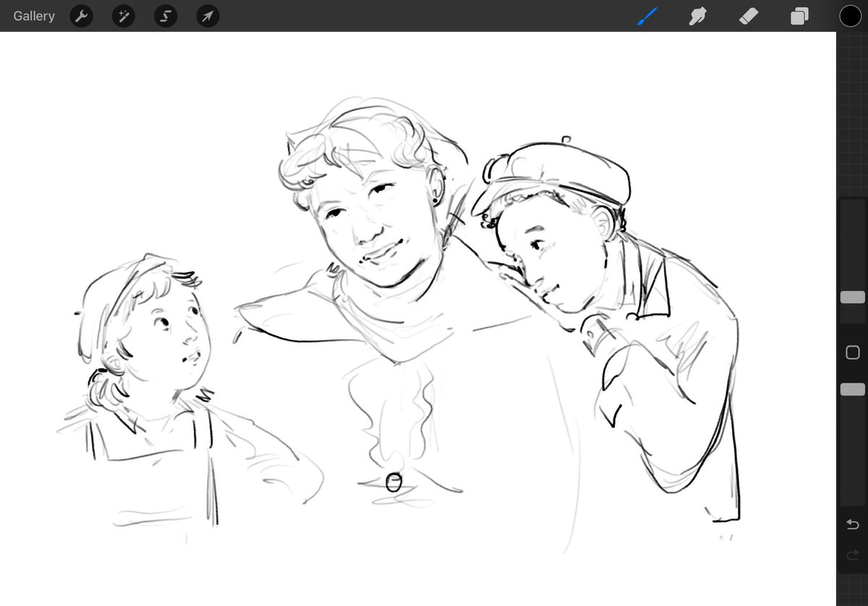Redo the last undone stroke
This screenshot has width=868, height=606.
(852, 555)
